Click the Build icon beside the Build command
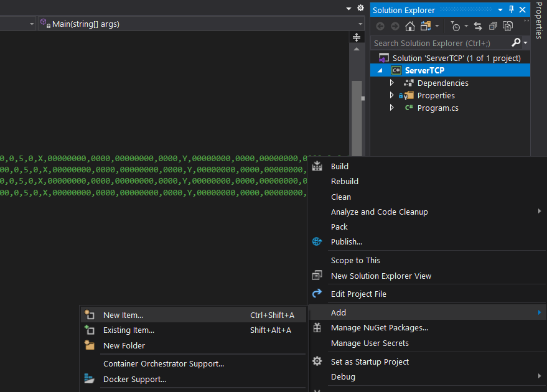 317,166
